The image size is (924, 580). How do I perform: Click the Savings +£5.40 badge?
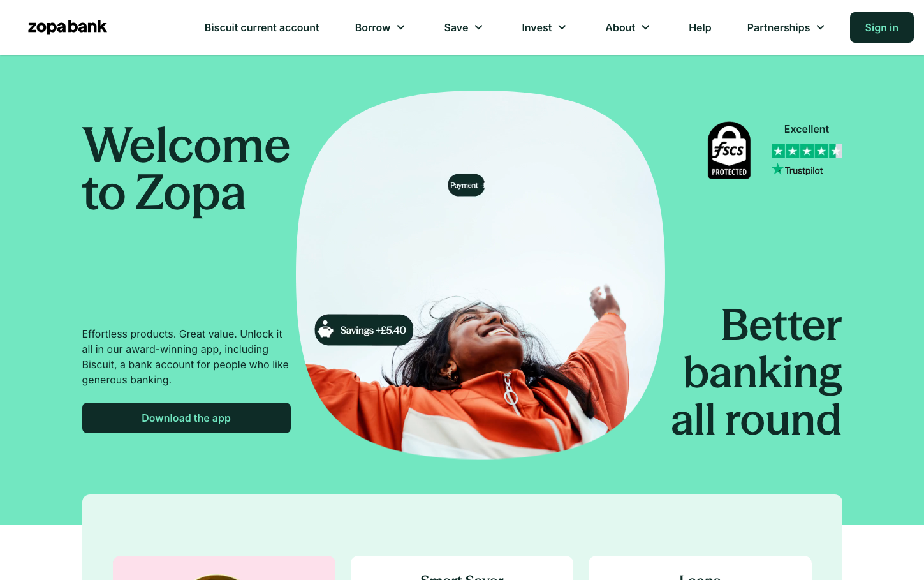[x=364, y=330]
